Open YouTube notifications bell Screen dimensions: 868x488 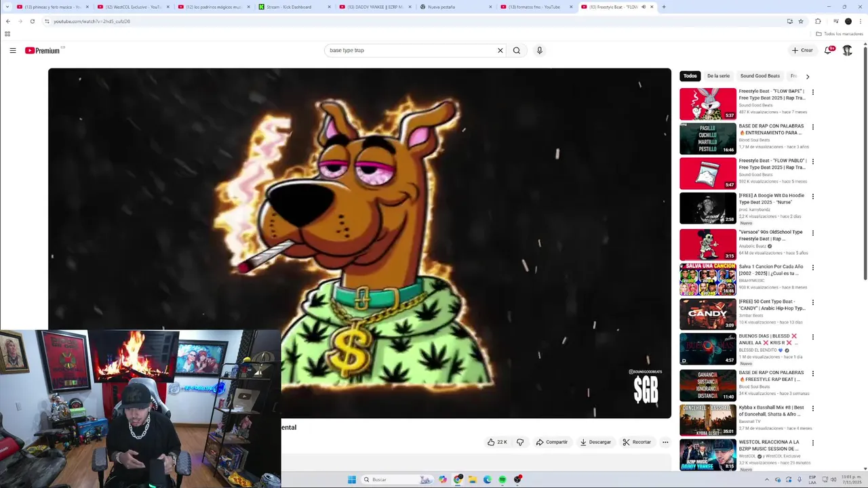(x=828, y=50)
